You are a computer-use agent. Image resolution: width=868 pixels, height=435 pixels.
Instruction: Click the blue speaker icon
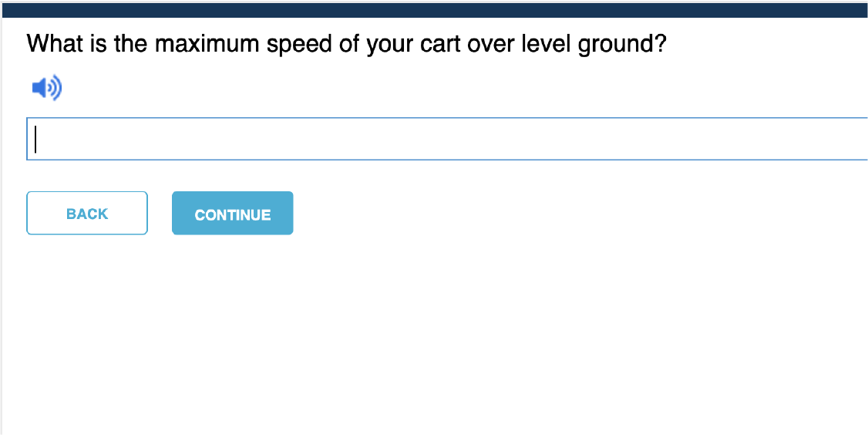click(46, 89)
